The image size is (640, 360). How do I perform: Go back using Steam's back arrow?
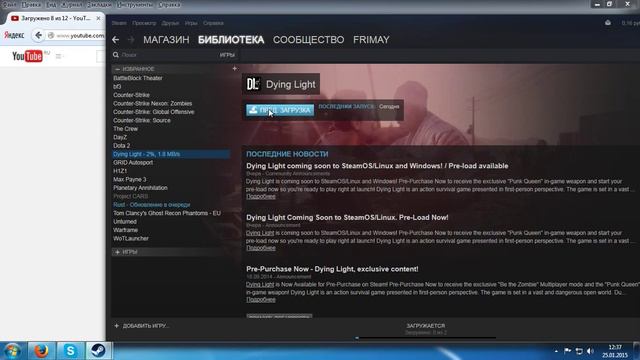click(x=116, y=40)
